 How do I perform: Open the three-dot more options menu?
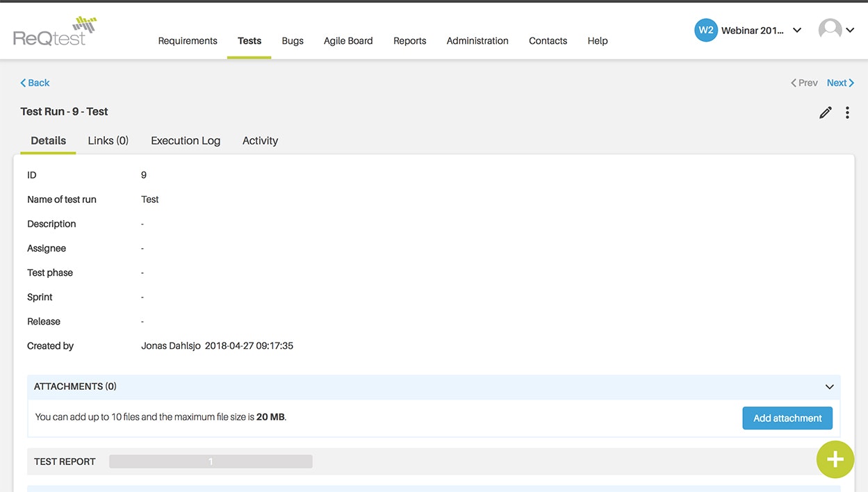pos(847,113)
